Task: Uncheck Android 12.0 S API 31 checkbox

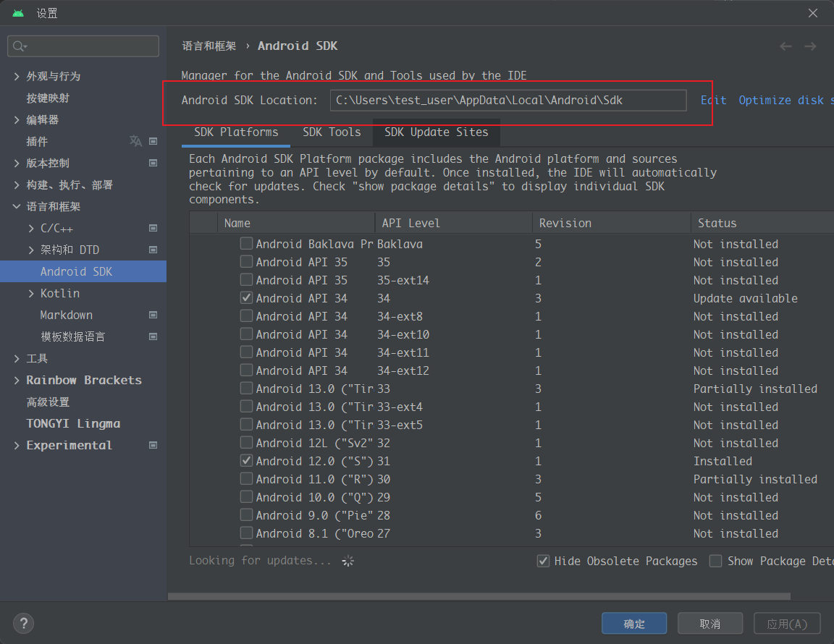Action: (x=246, y=460)
